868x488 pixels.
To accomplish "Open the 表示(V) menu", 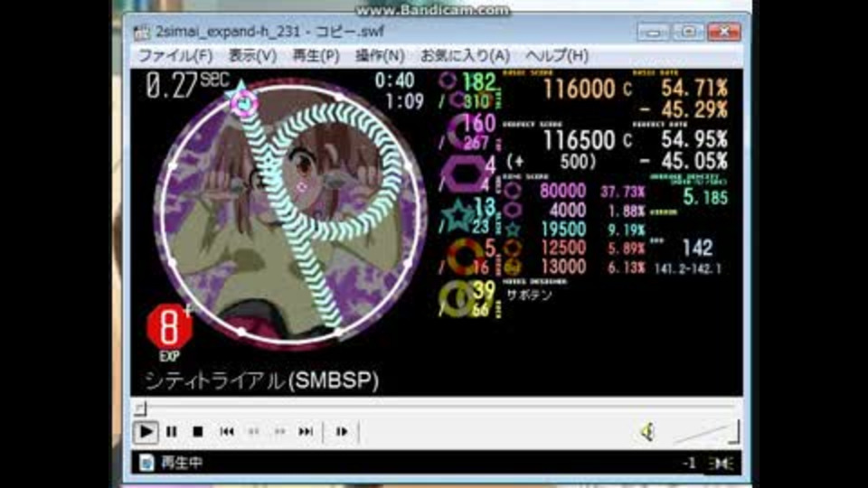I will [252, 55].
